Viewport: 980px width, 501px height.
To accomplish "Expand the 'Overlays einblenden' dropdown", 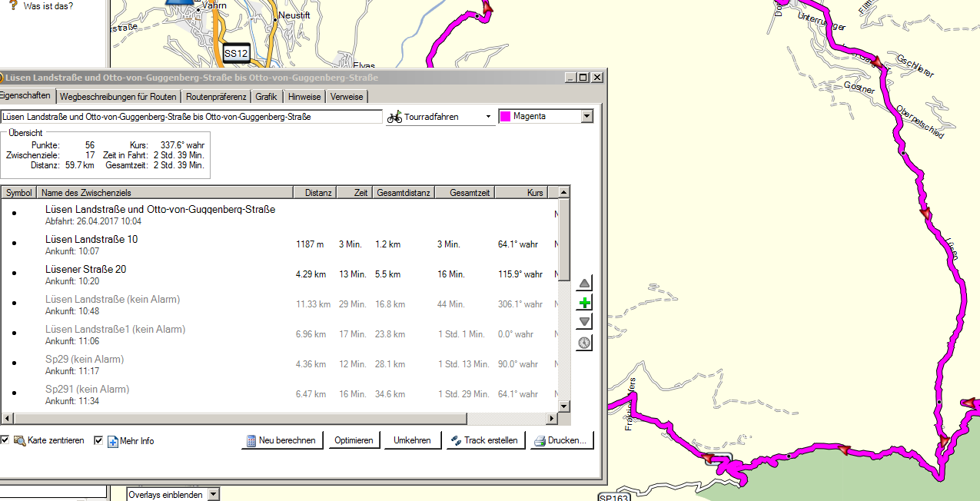I will pos(213,494).
